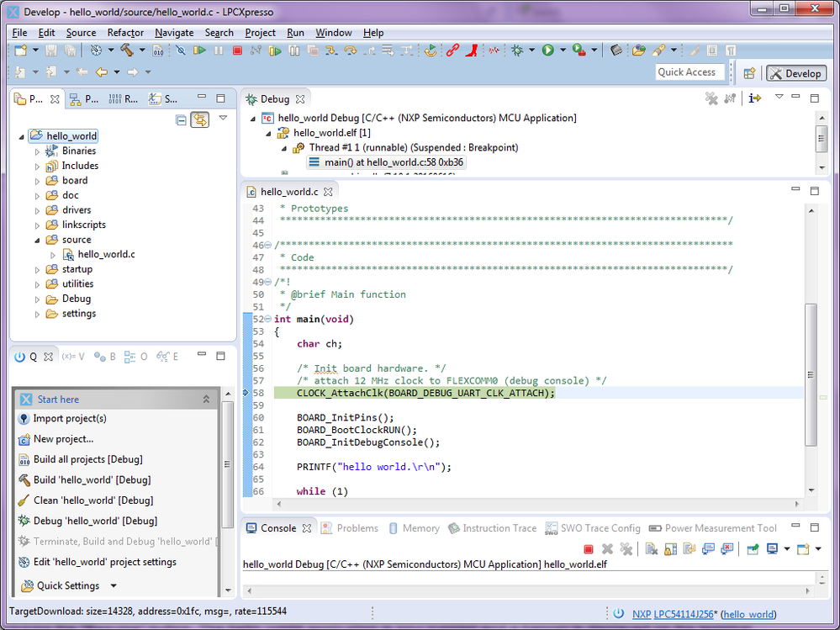Click the Step Into toolbar icon
The width and height of the screenshot is (840, 630).
(x=331, y=50)
